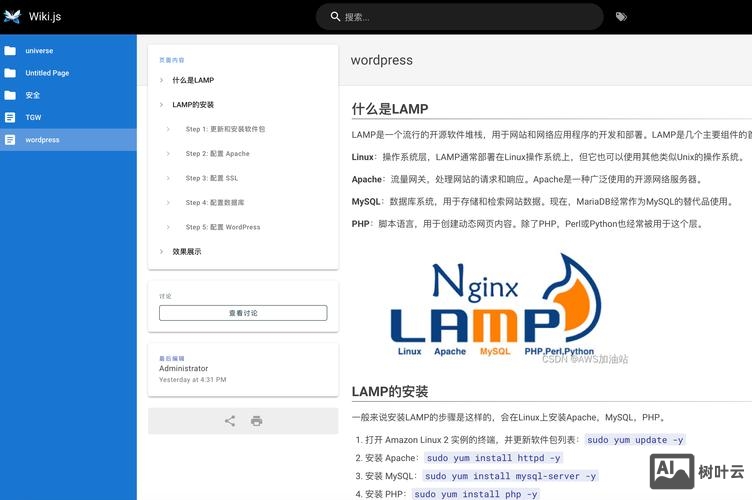The width and height of the screenshot is (752, 500).
Task: Click chevron beside Step 3: 配置 SSL
Action: click(x=168, y=178)
